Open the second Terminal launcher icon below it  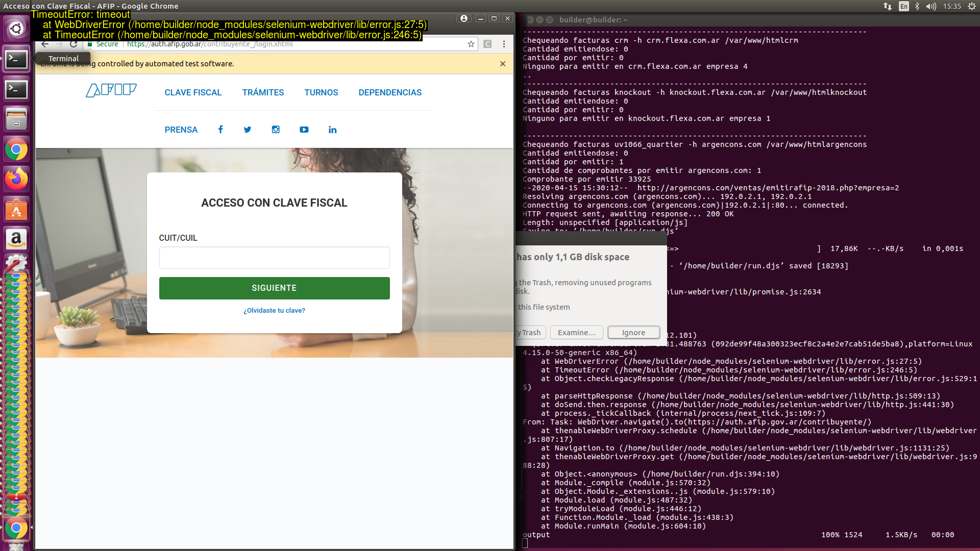point(16,89)
